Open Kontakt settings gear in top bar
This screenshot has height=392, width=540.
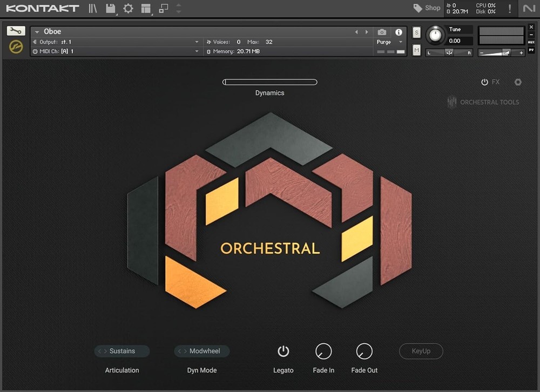point(128,8)
